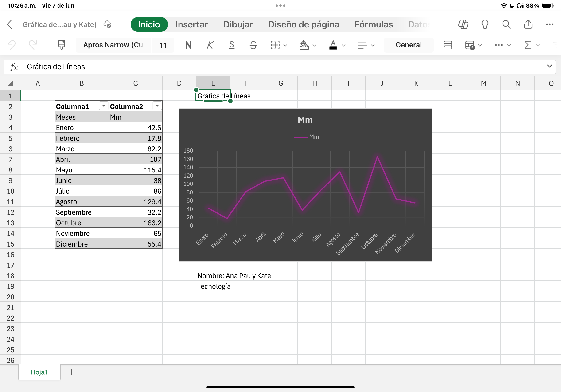Open the Fórmulas ribbon tab
Image resolution: width=561 pixels, height=392 pixels.
coord(373,24)
